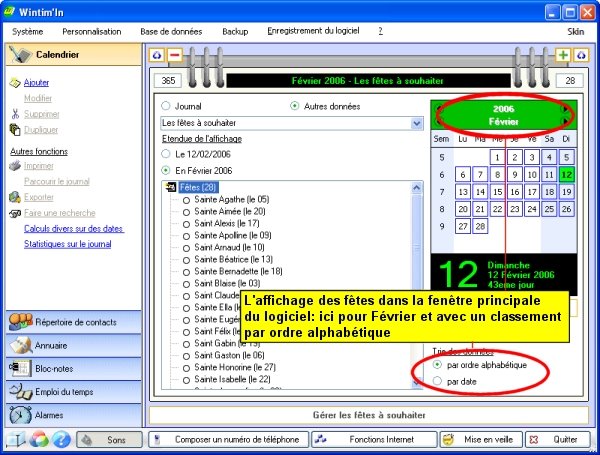Click the Ajouter note icon

15,83
